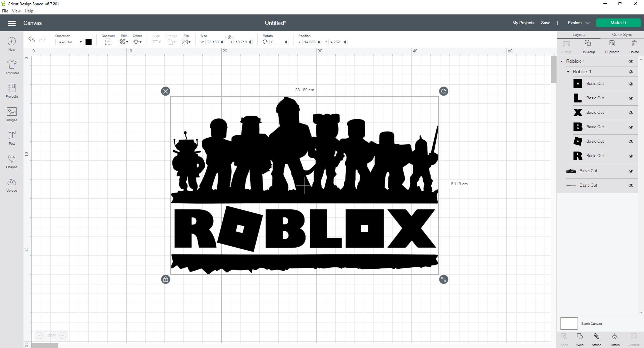Switch to the Color Sync tab
The image size is (644, 348).
622,34
